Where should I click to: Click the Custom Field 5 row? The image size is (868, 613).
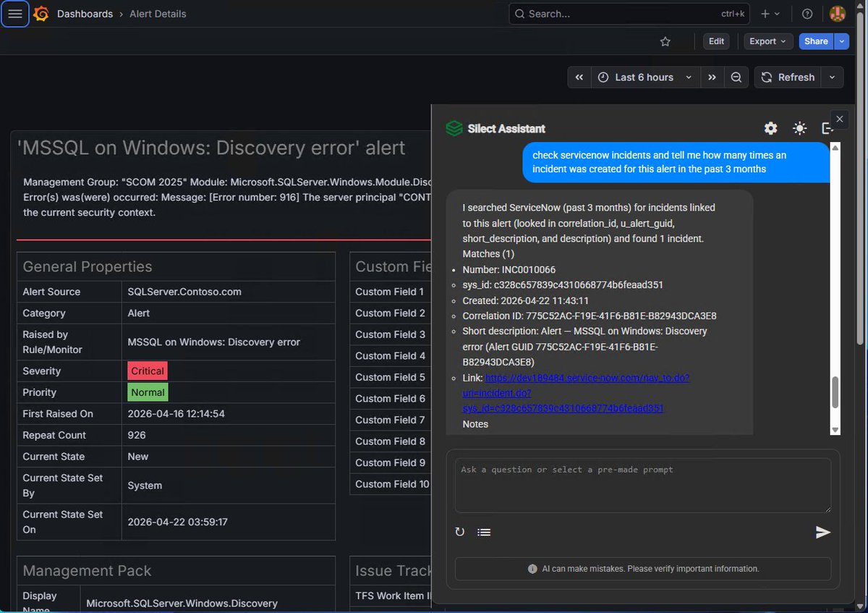click(x=391, y=377)
